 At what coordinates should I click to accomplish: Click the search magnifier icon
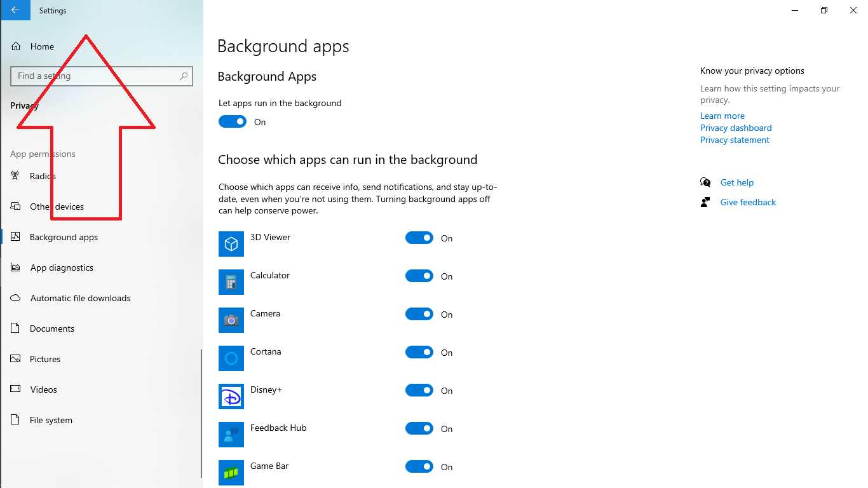pos(184,76)
